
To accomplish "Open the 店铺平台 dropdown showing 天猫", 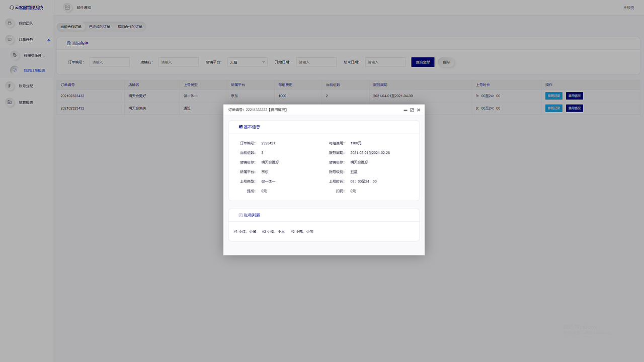I will pos(248,62).
